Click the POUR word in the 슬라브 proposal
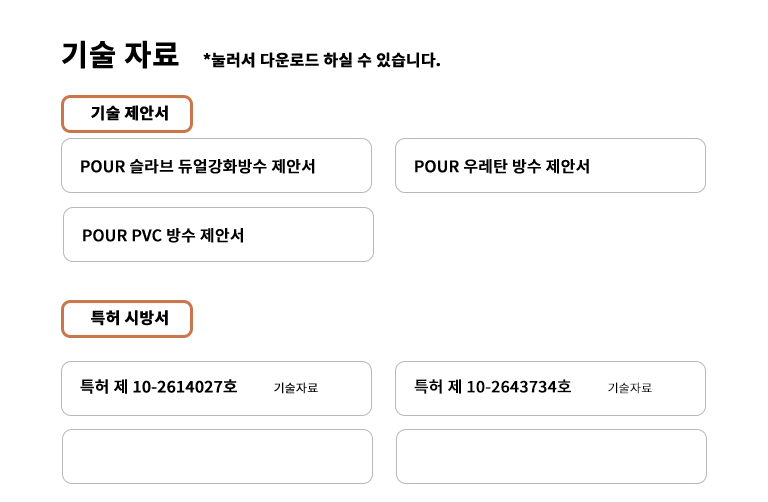The width and height of the screenshot is (768, 502). tap(103, 167)
